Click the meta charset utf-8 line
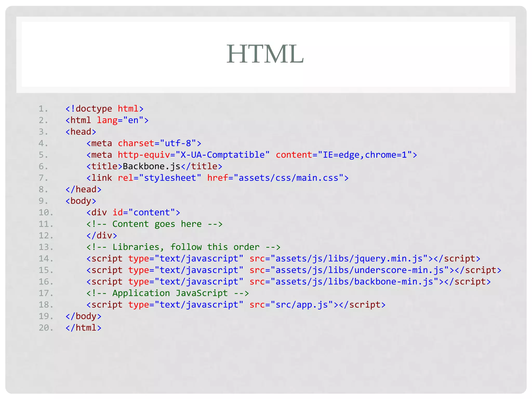The width and height of the screenshot is (532, 399). 144,143
